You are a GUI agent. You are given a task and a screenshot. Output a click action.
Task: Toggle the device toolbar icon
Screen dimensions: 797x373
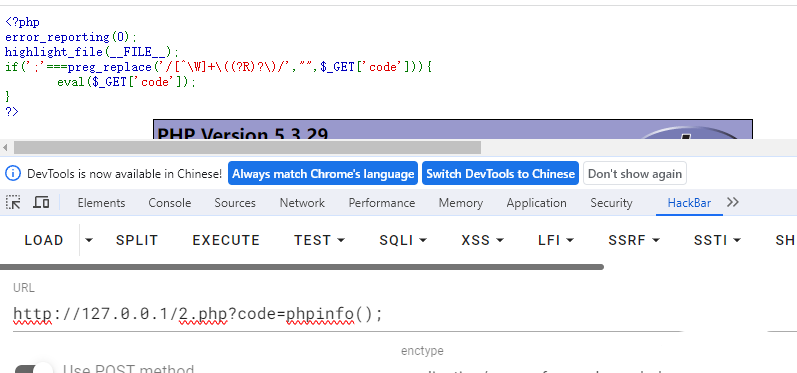41,202
